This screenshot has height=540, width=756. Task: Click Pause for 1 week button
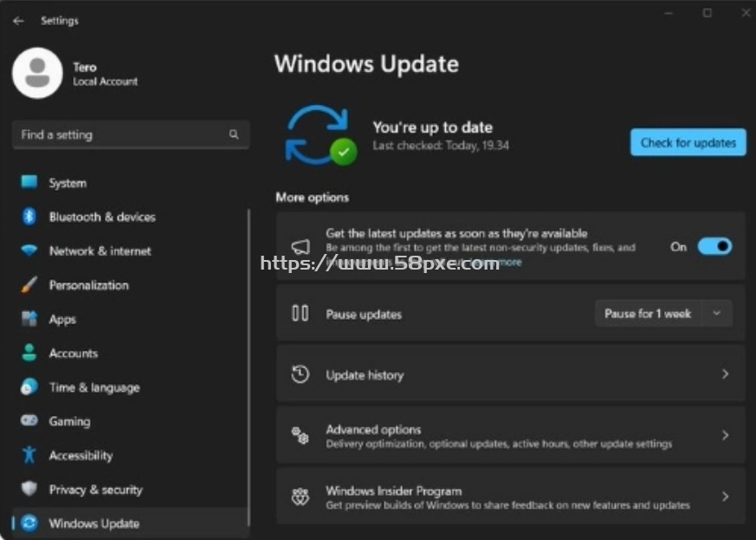pos(648,313)
